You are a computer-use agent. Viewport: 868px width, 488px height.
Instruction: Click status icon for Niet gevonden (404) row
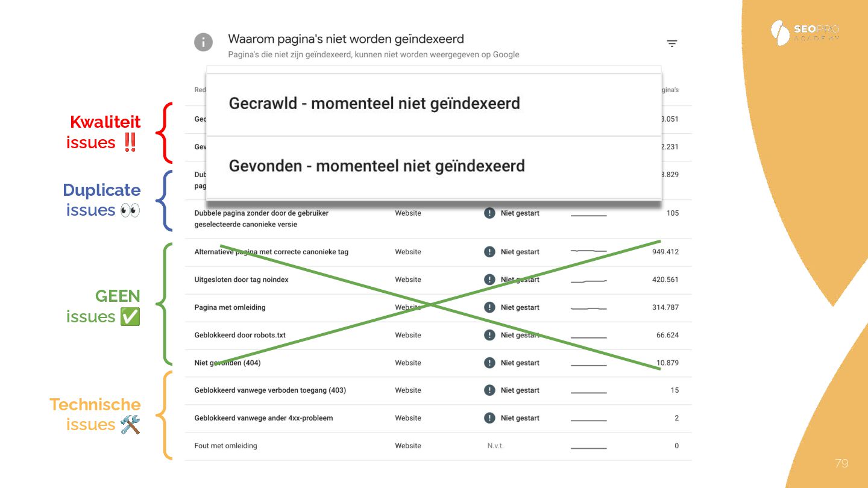pyautogui.click(x=489, y=363)
